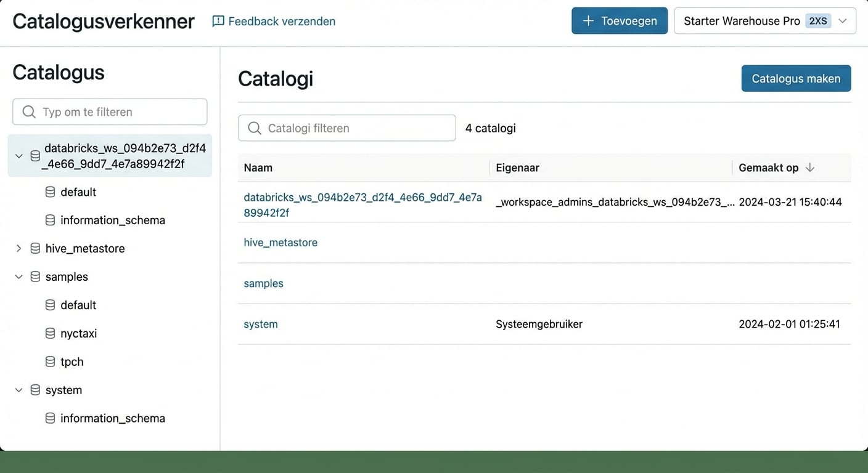
Task: Click the catalog icon beside samples
Action: click(35, 277)
